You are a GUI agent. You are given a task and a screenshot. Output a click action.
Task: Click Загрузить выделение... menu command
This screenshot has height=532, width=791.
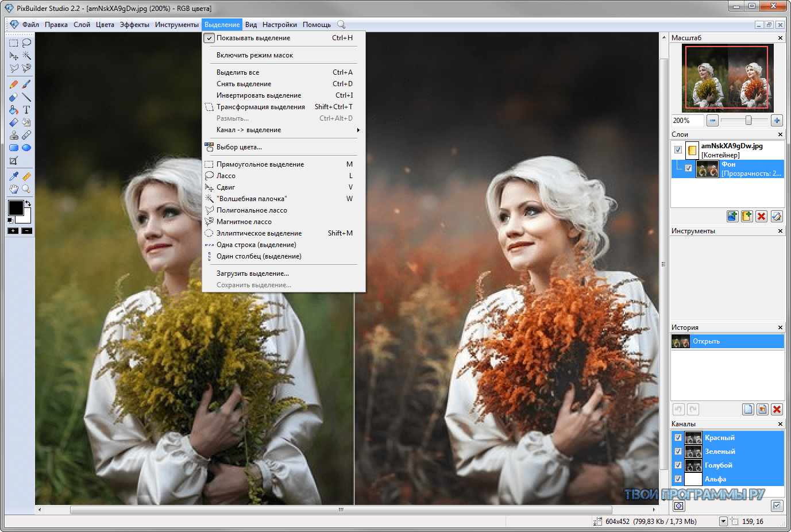[x=253, y=273]
